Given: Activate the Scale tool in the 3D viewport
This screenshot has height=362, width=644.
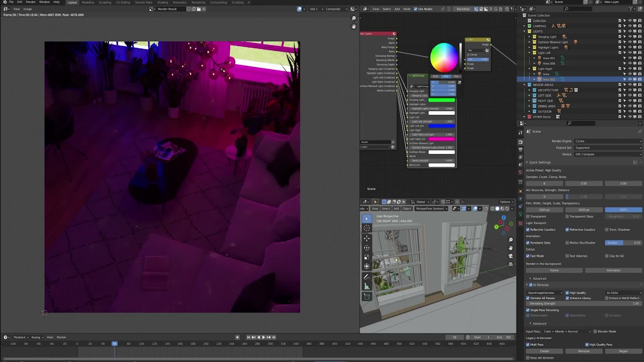Looking at the screenshot, I should click(x=367, y=257).
